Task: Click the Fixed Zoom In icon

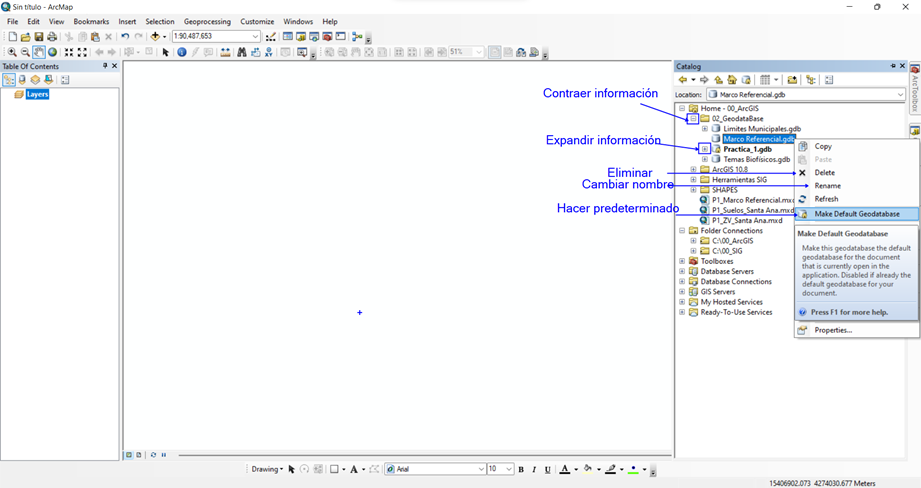Action: point(69,52)
